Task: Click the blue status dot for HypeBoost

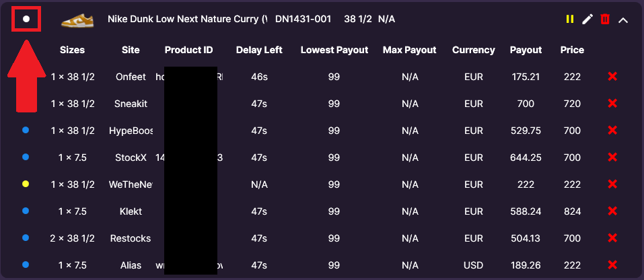Action: (26, 130)
